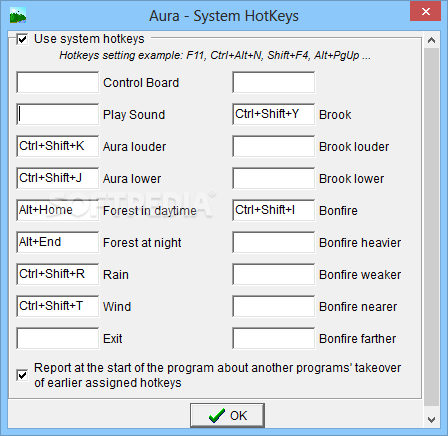Viewport: 448px width, 436px height.
Task: Close the System HotKeys dialog
Action: click(x=426, y=12)
